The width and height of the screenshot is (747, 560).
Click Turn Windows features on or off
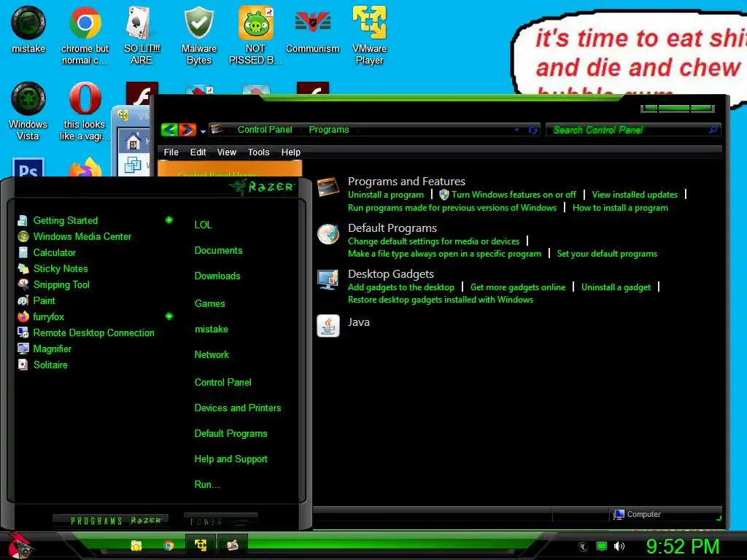[514, 194]
